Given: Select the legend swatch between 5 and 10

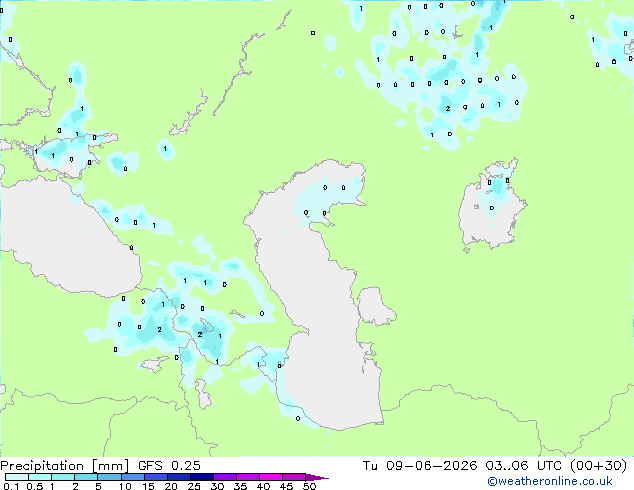Looking at the screenshot, I should coord(109,477).
